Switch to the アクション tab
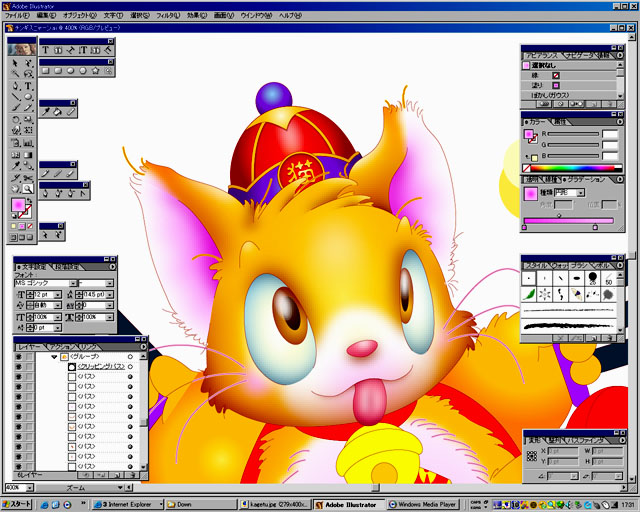Viewport: 640px width, 512px height. pyautogui.click(x=60, y=347)
